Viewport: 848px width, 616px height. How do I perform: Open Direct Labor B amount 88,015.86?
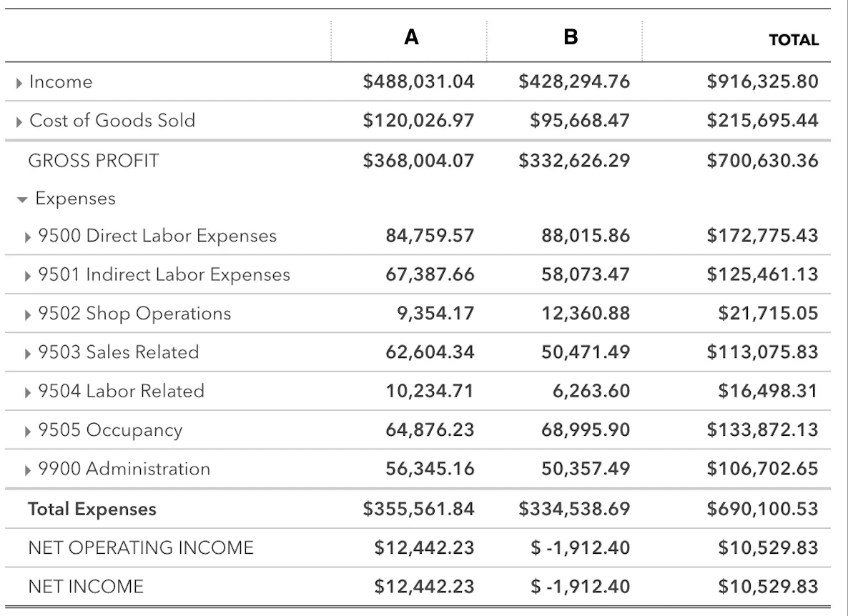pos(586,236)
